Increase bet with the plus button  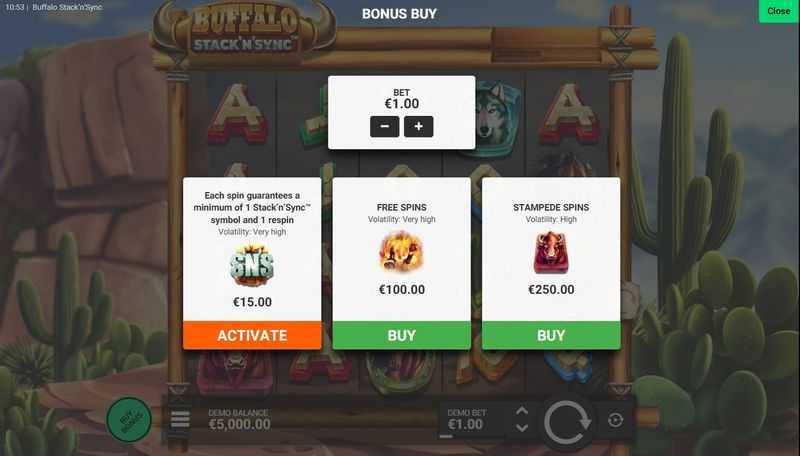418,126
